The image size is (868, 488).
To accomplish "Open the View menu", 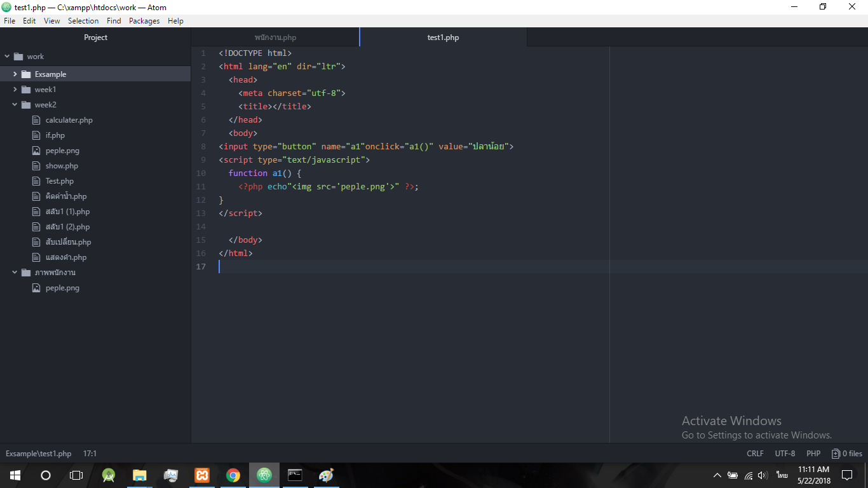I will click(52, 21).
